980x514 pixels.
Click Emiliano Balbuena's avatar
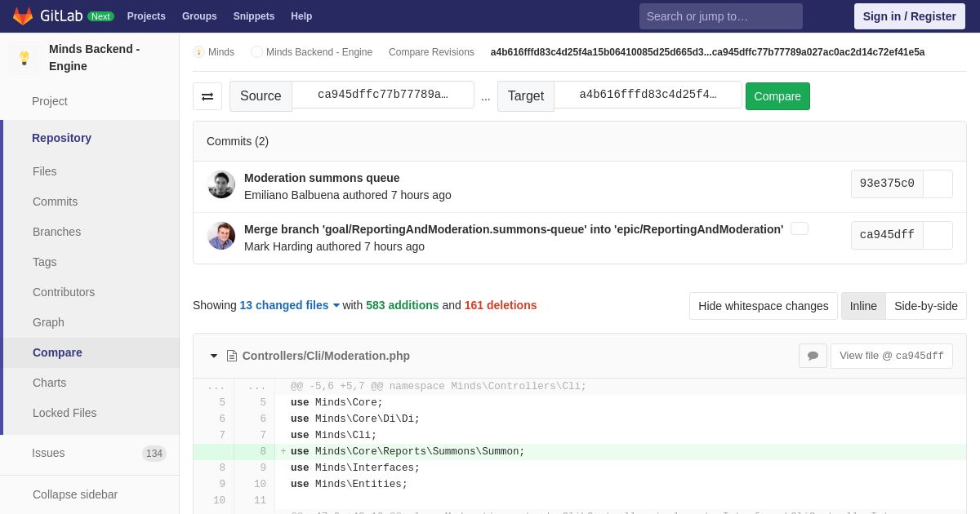tap(221, 184)
